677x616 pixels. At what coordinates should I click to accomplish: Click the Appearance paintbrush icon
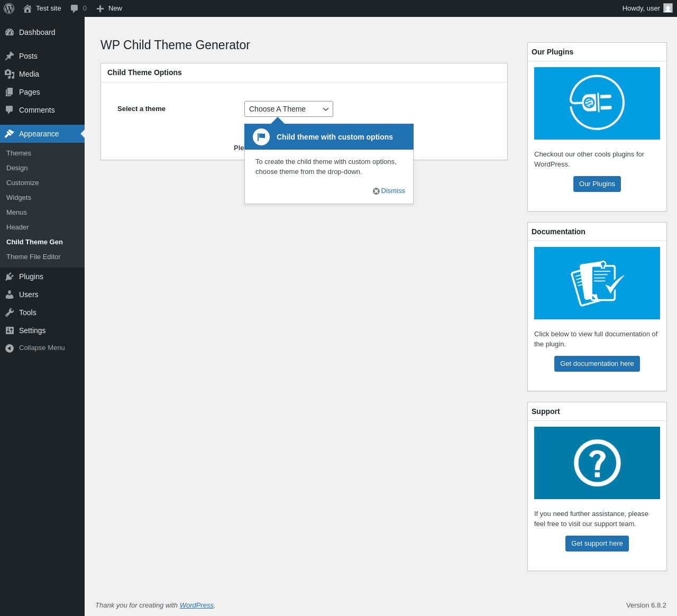[10, 134]
